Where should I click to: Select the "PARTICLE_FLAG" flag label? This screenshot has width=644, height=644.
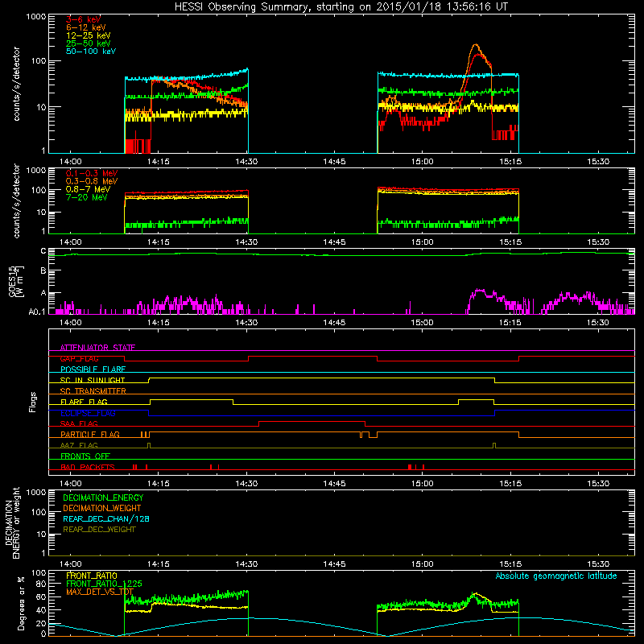(90, 435)
